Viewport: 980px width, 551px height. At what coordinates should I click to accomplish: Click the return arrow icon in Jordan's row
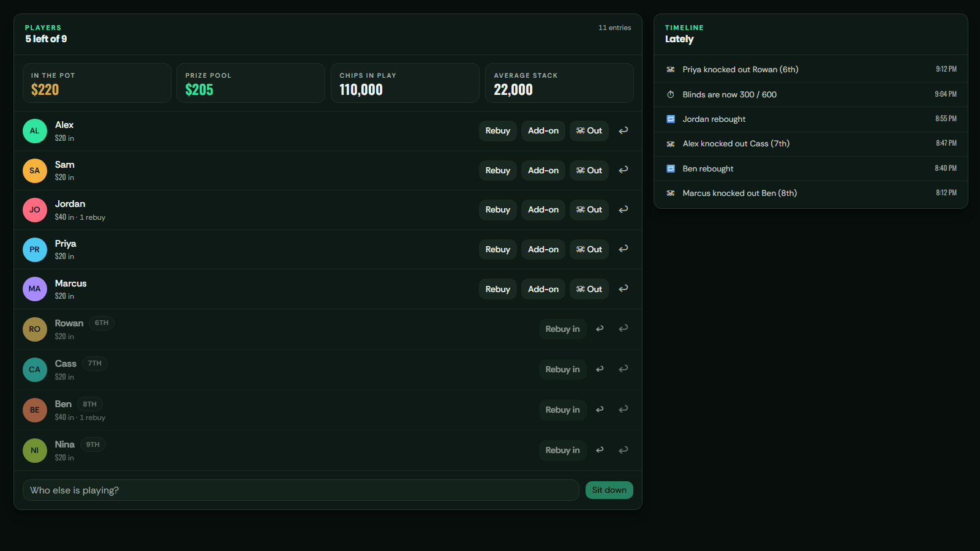(623, 209)
